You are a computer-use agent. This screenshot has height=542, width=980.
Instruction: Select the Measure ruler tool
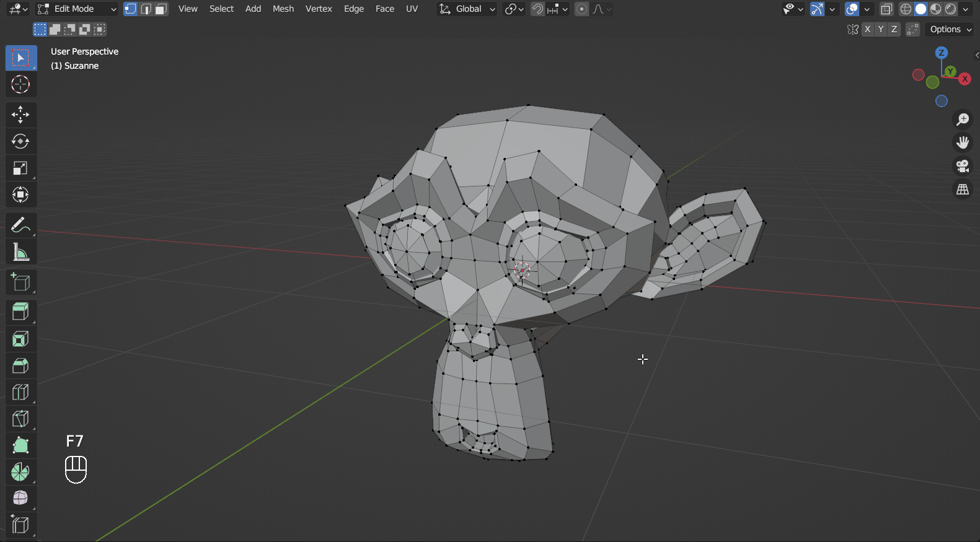click(21, 251)
